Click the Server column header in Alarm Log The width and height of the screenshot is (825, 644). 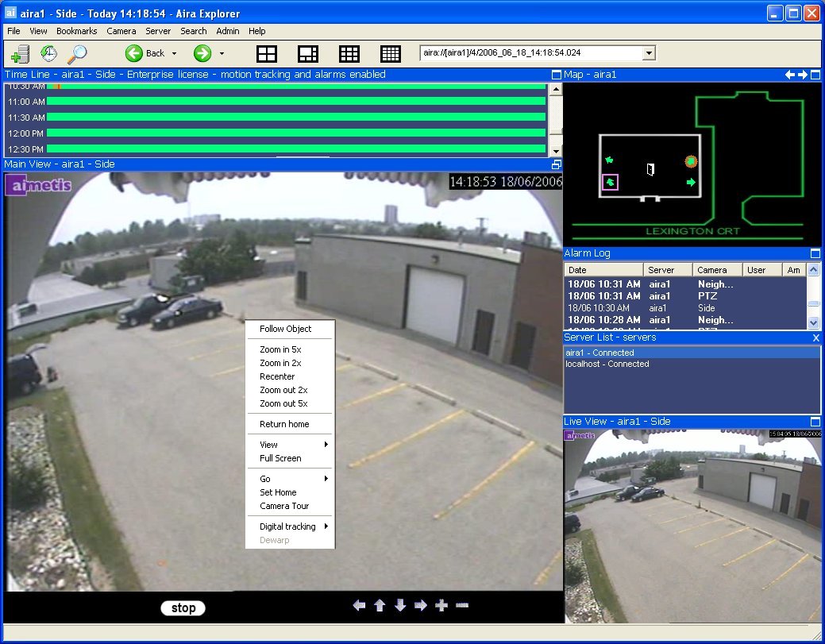(668, 270)
